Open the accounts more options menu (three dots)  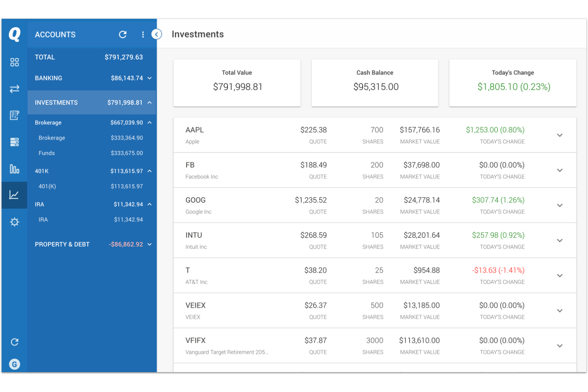point(143,35)
